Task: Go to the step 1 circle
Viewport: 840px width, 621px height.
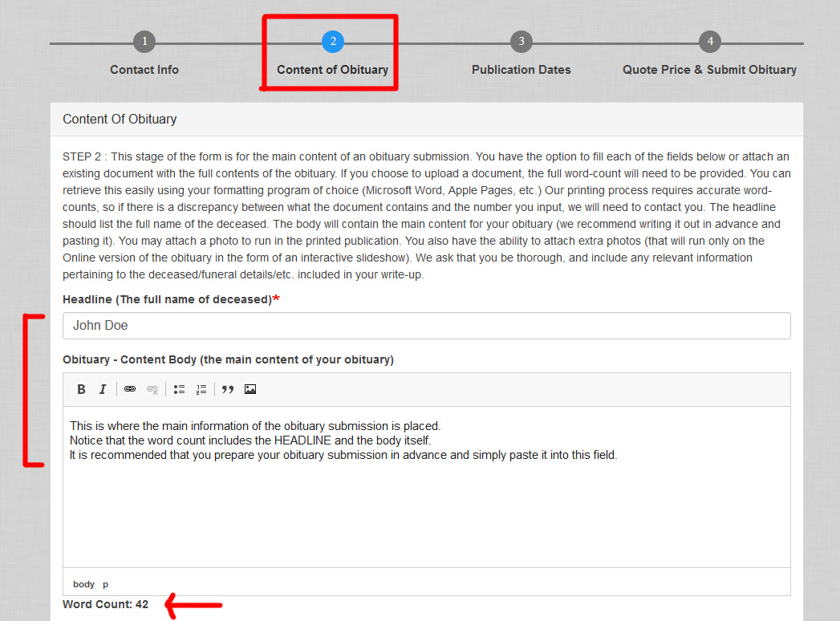Action: pyautogui.click(x=144, y=42)
